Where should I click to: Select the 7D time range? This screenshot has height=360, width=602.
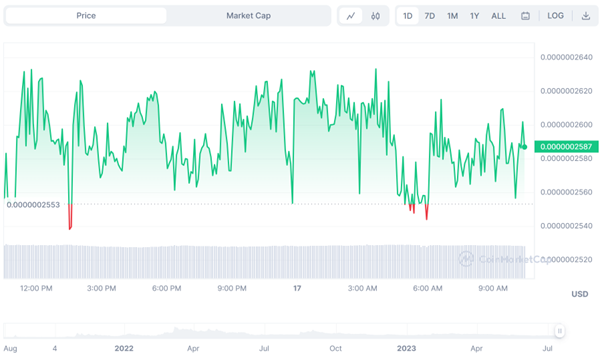click(x=430, y=16)
